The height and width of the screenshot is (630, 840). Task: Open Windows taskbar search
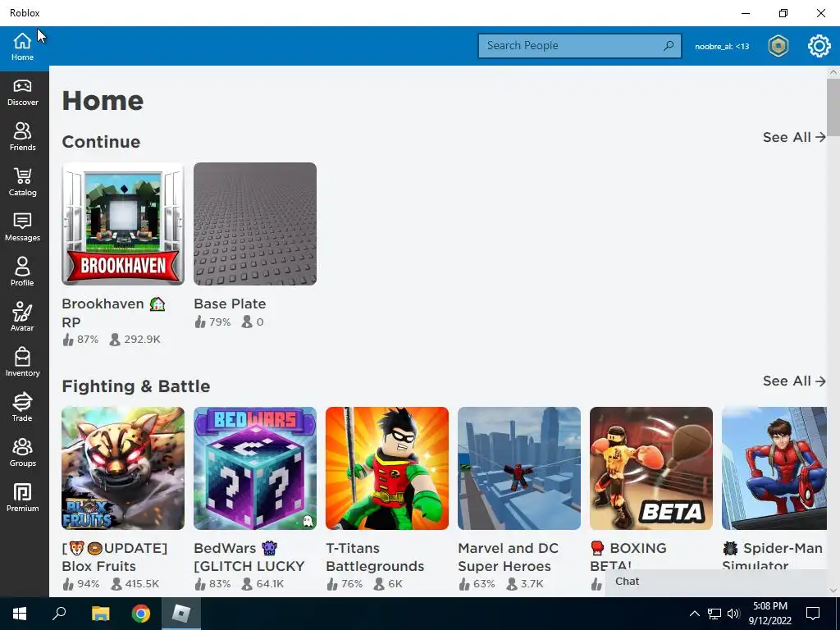[x=59, y=614]
